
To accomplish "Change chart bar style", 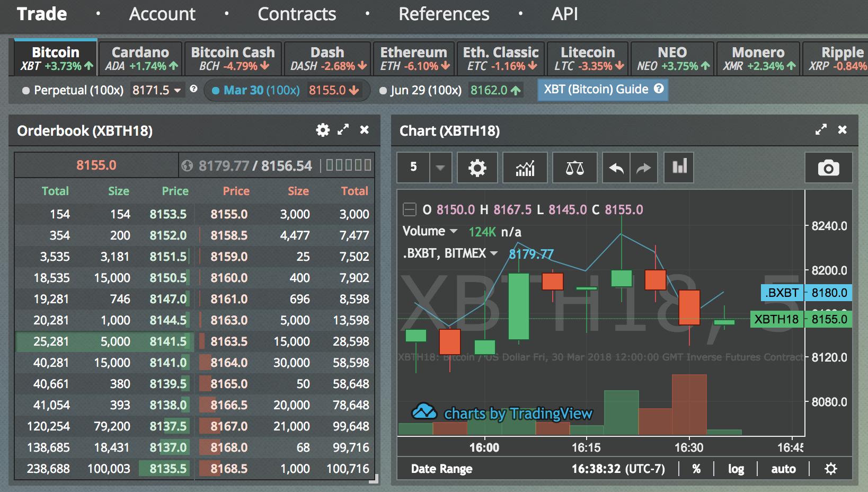I will tap(679, 168).
